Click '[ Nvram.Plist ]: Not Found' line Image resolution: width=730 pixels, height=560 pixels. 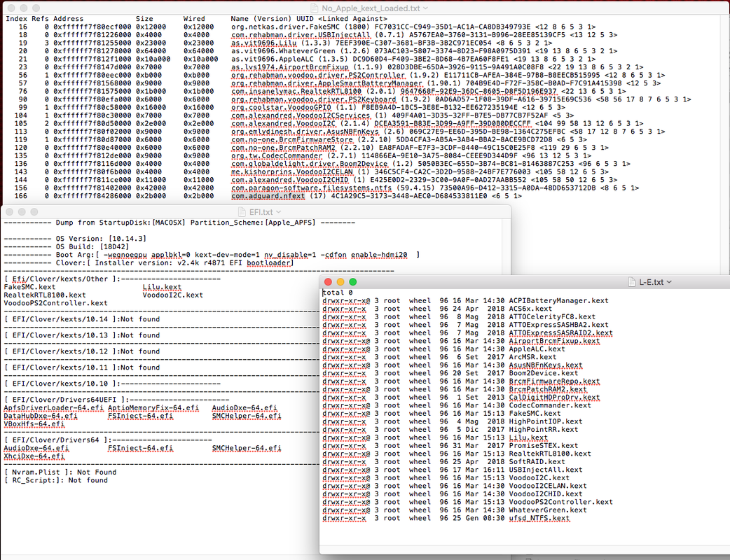(x=60, y=472)
